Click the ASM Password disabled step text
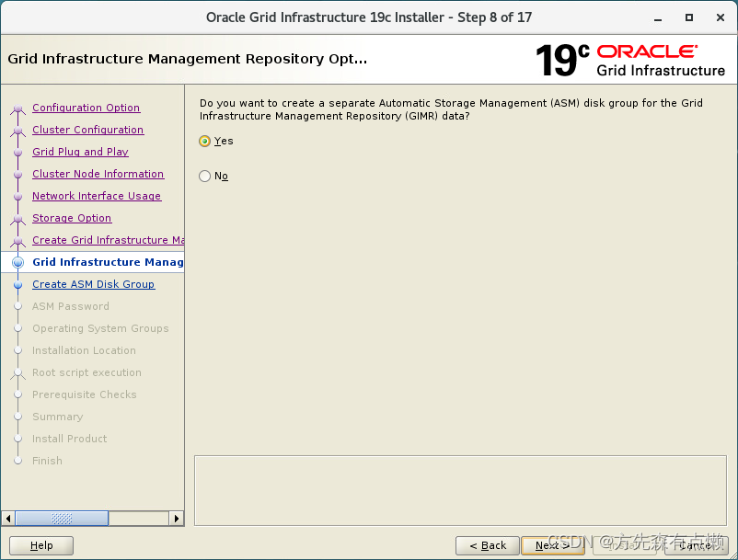 pyautogui.click(x=71, y=306)
